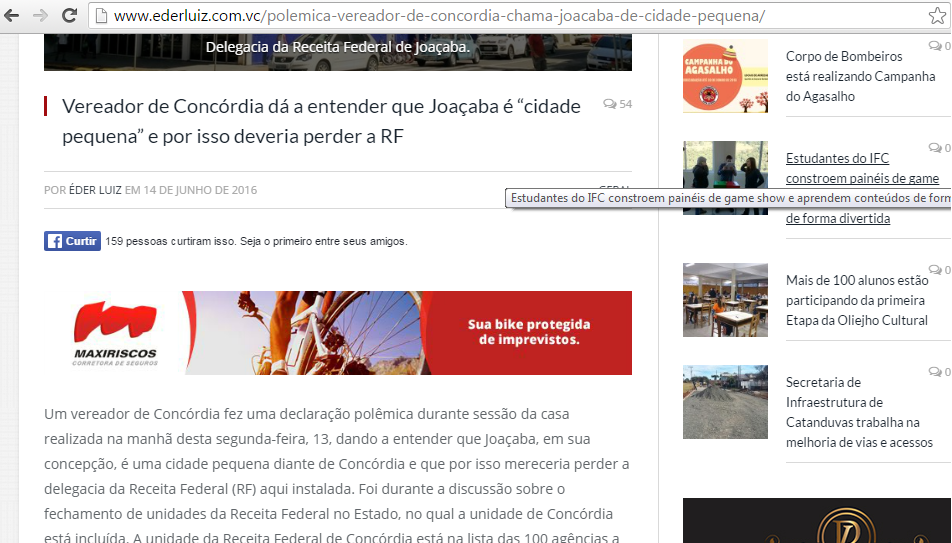Click the road works thumbnail image

click(725, 402)
